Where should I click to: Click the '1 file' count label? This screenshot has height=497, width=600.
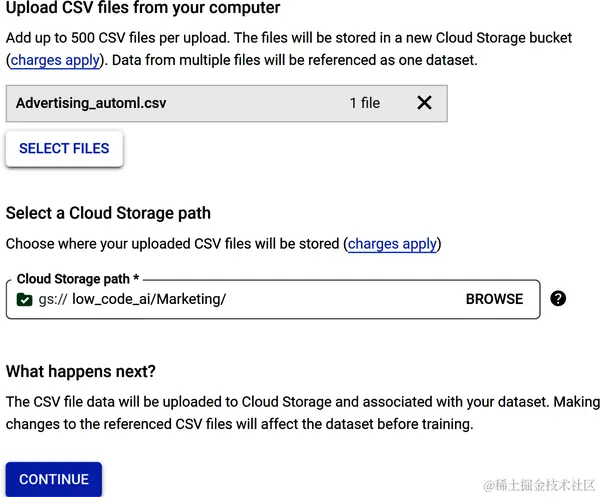[x=364, y=103]
